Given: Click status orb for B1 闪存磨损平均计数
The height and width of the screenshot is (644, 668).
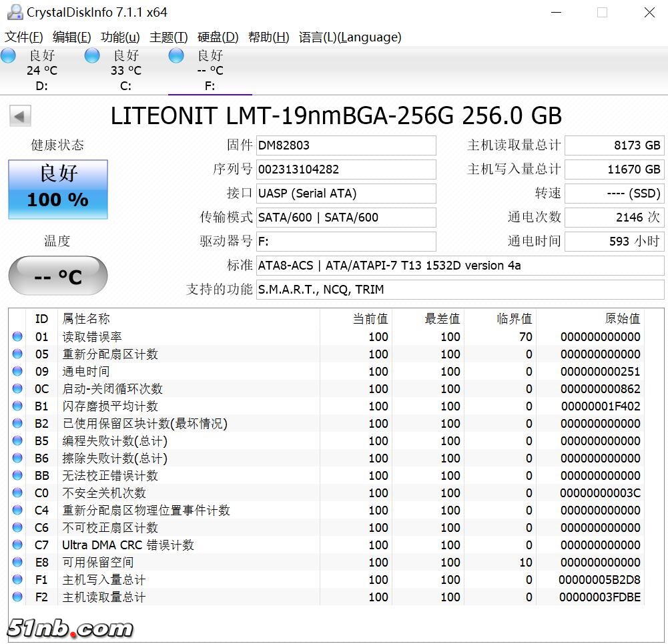Looking at the screenshot, I should (17, 406).
